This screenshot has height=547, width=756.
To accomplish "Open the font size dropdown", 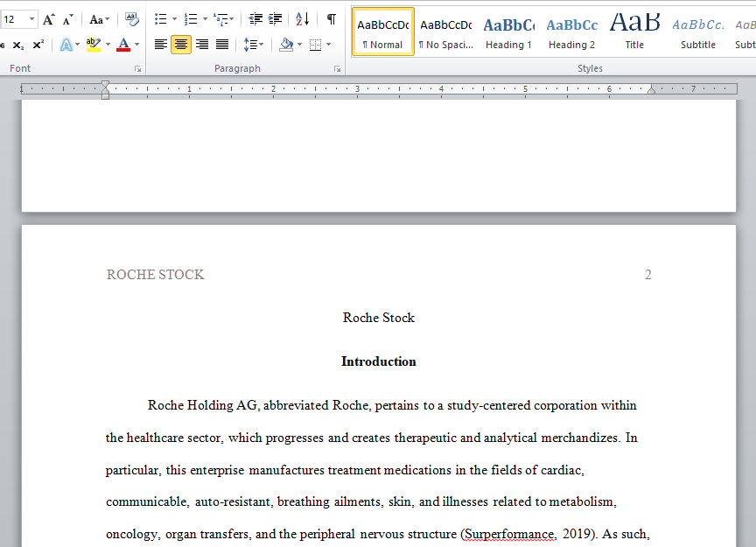I will [x=31, y=19].
